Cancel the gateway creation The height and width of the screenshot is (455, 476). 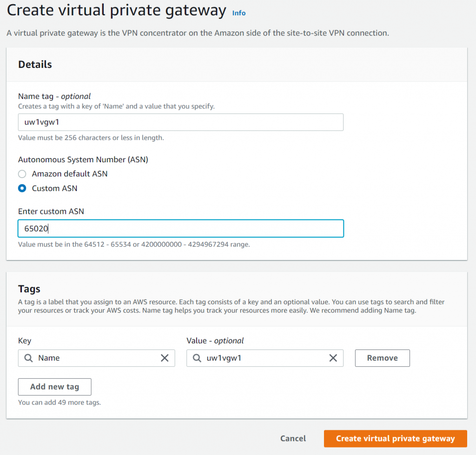click(x=293, y=439)
